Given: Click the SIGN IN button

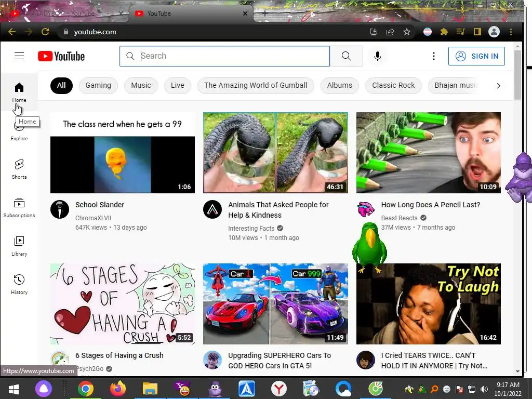Looking at the screenshot, I should click(x=476, y=56).
